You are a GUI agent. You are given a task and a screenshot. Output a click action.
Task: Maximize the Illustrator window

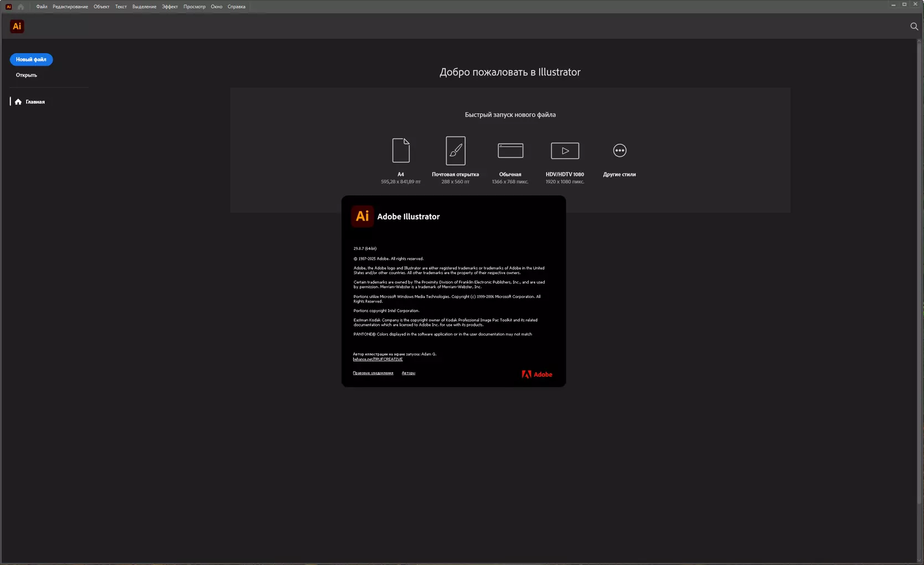tap(904, 4)
